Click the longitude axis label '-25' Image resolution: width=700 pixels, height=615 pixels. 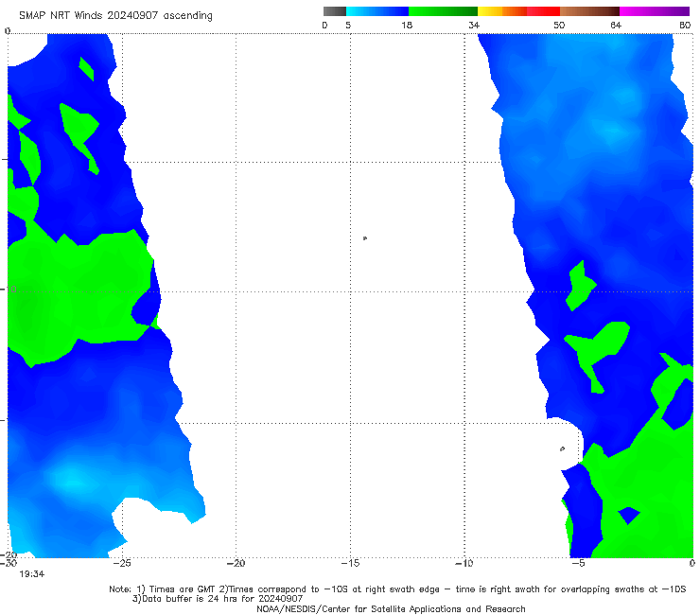pos(122,564)
